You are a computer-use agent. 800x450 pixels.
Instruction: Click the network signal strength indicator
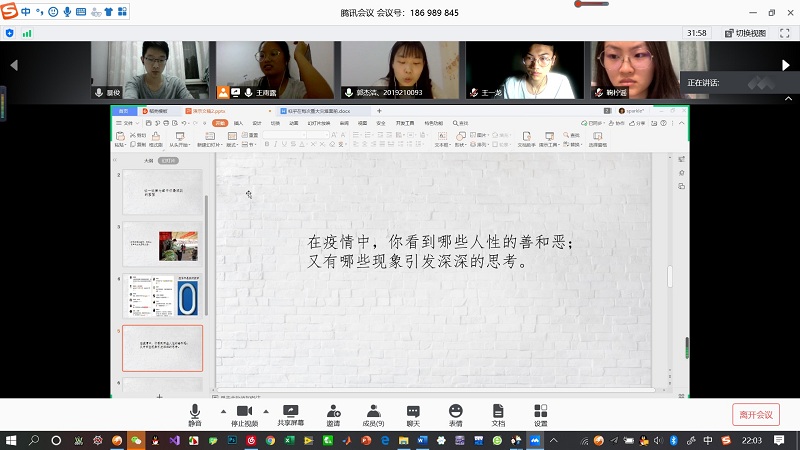pos(27,33)
